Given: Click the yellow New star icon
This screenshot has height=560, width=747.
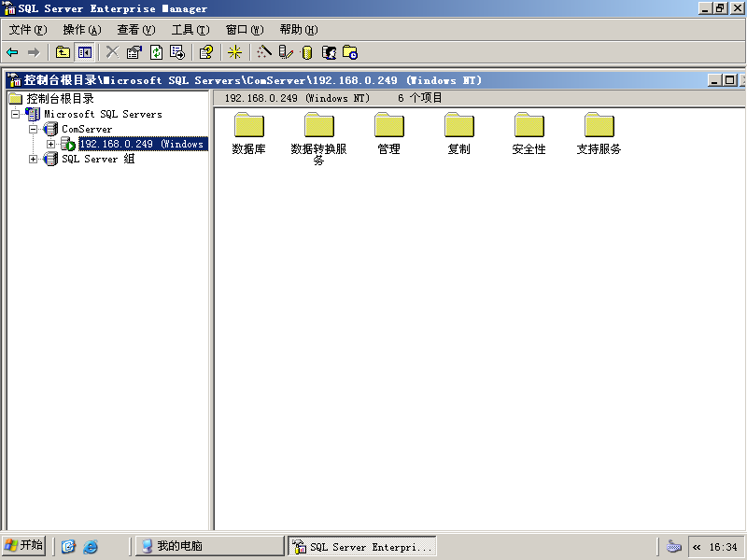Looking at the screenshot, I should click(x=235, y=52).
